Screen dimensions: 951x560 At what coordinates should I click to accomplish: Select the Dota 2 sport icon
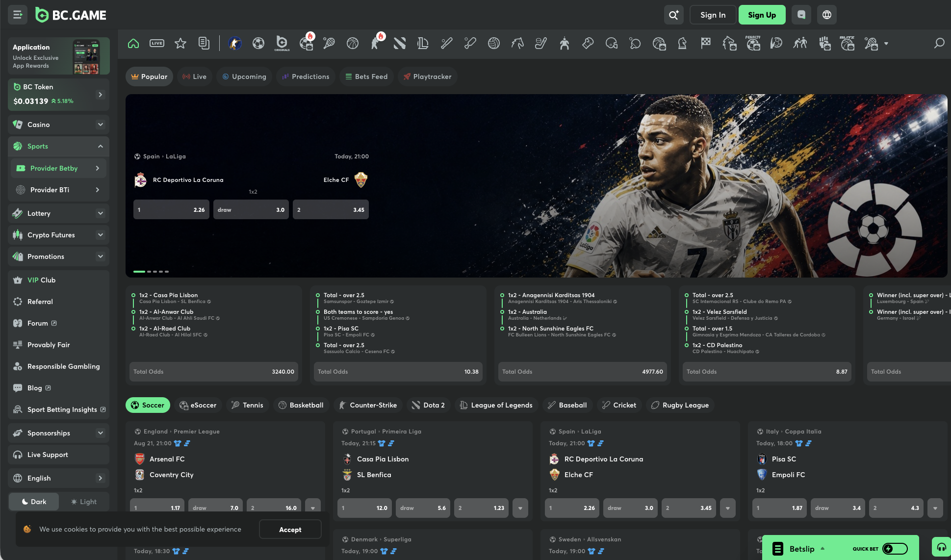coord(400,43)
